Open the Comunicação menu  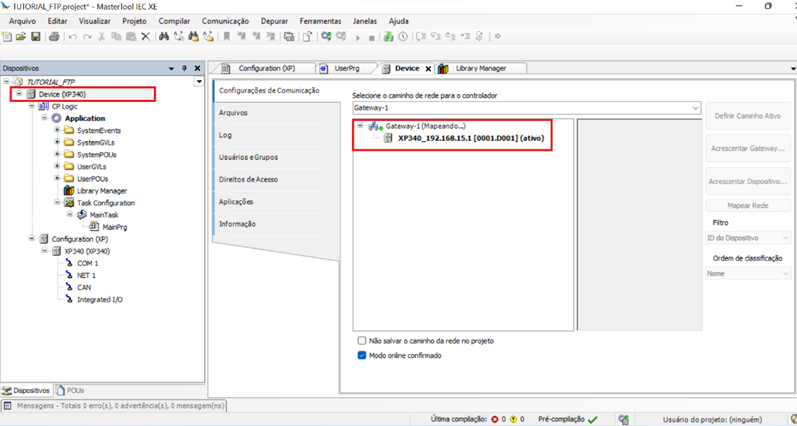click(x=225, y=20)
